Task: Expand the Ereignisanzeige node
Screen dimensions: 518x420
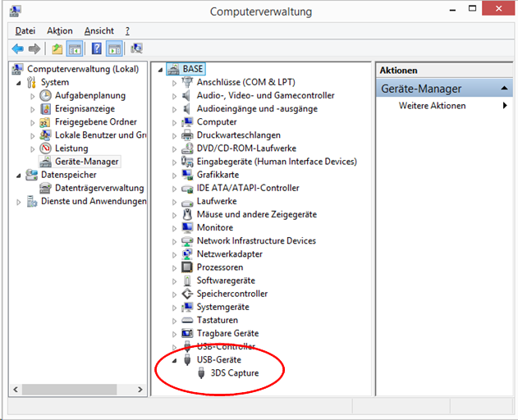Action: pyautogui.click(x=32, y=109)
